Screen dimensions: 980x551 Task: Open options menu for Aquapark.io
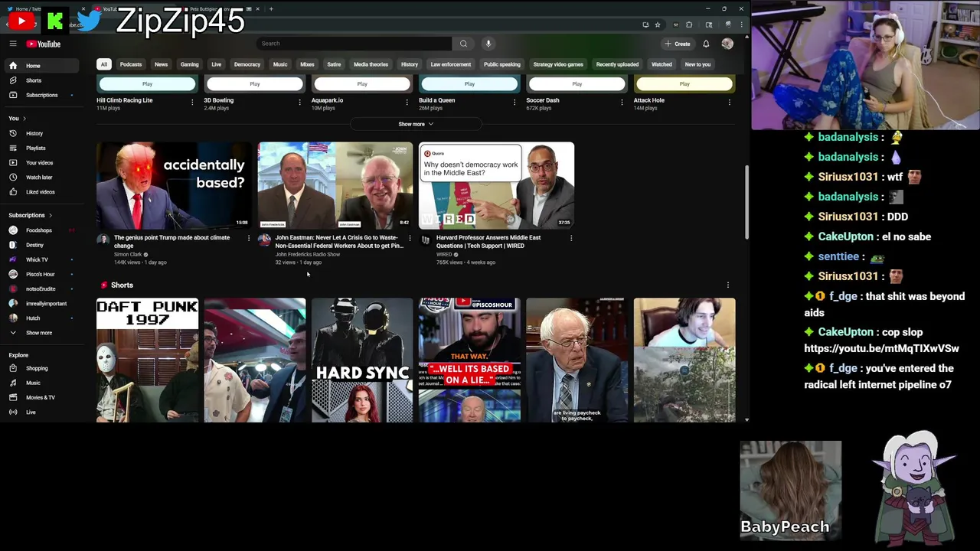407,102
